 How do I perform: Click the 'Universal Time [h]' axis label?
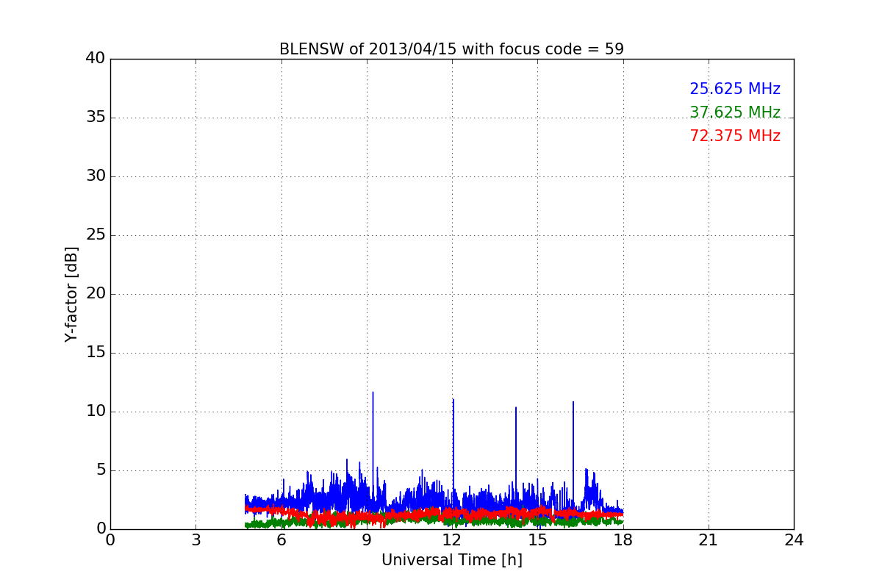tap(452, 560)
